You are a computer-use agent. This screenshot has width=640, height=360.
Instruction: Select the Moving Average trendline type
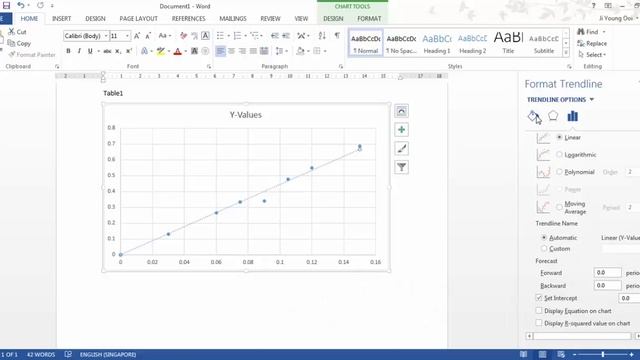[559, 207]
